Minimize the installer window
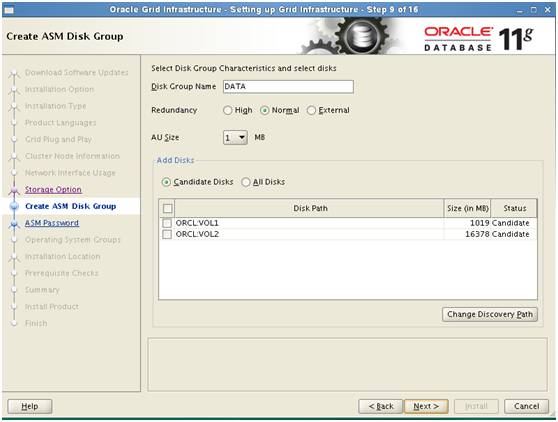Screen dimensions: 558x422 520,10
